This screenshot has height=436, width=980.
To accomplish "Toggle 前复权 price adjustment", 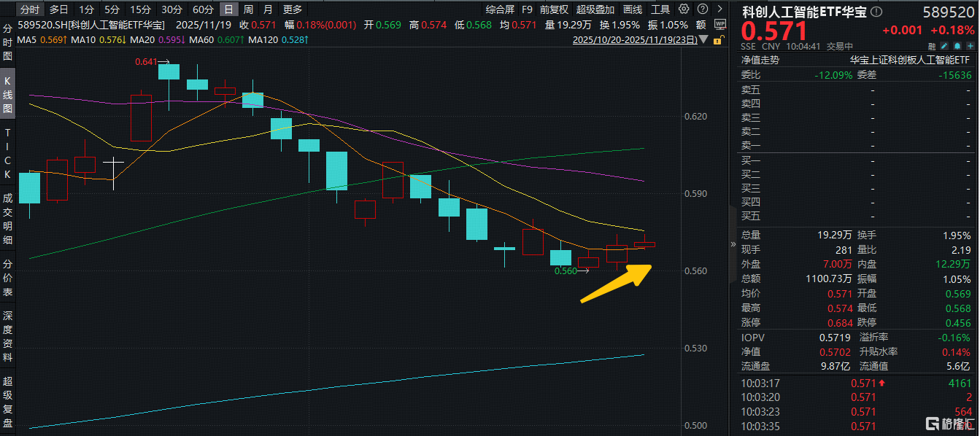I will pyautogui.click(x=554, y=9).
